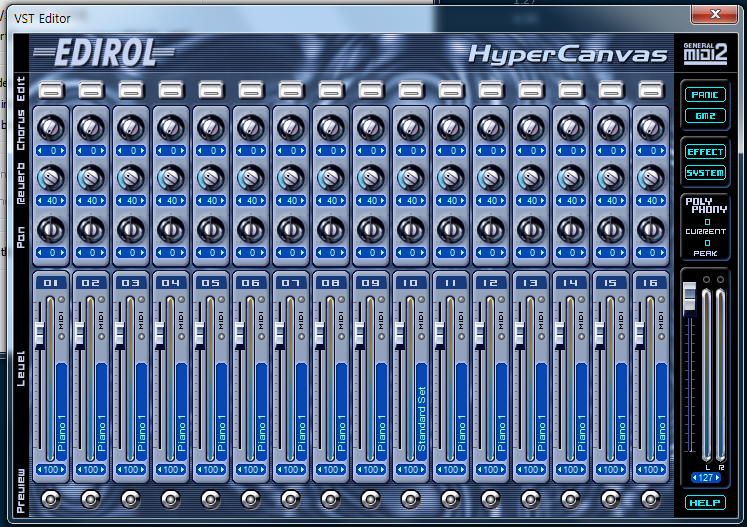This screenshot has width=747, height=527.
Task: Open the EFFECT settings
Action: [x=705, y=152]
